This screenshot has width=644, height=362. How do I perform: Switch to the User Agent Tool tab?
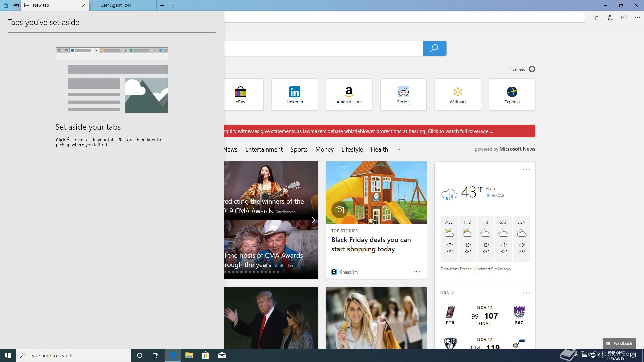click(x=123, y=5)
